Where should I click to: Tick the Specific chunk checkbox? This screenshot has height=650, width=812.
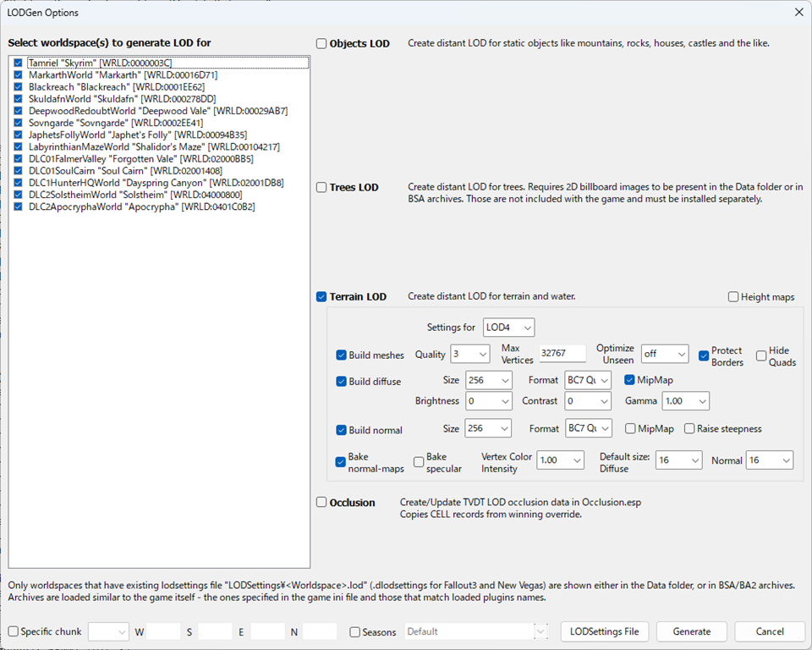pyautogui.click(x=14, y=631)
